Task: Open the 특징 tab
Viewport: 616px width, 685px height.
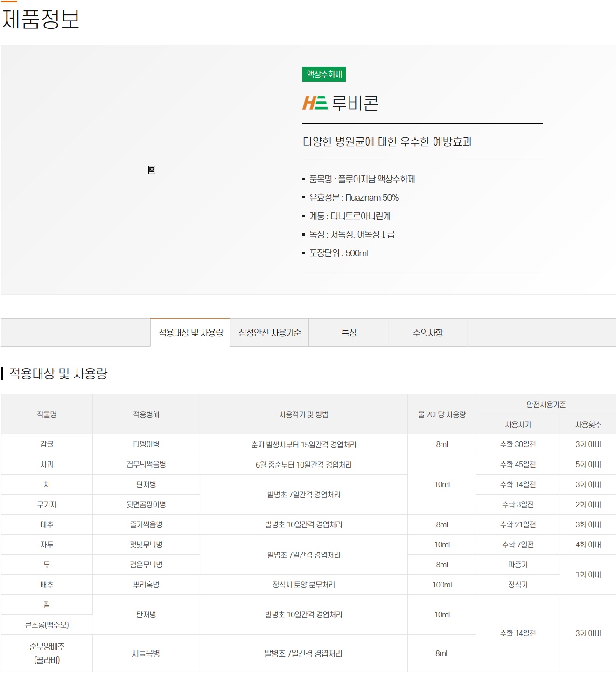Action: [349, 332]
